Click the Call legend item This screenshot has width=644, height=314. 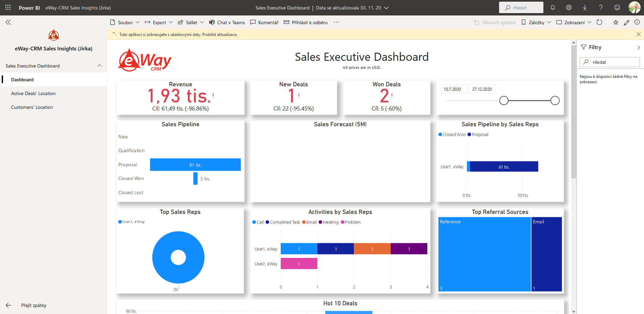tap(258, 222)
